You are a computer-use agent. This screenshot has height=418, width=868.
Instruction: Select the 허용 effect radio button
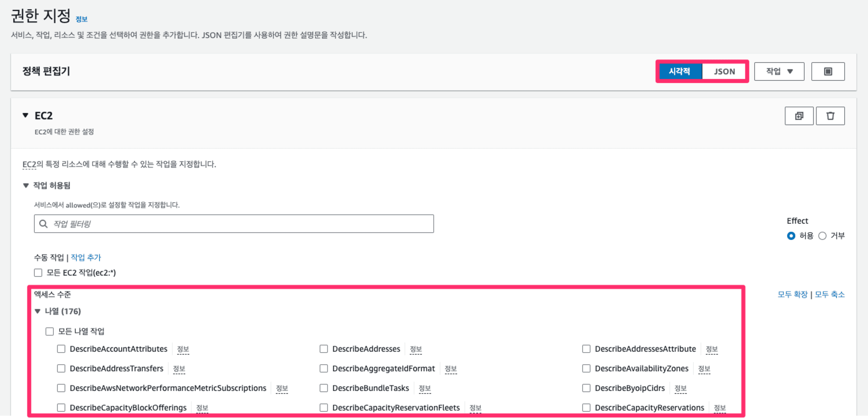(x=791, y=236)
